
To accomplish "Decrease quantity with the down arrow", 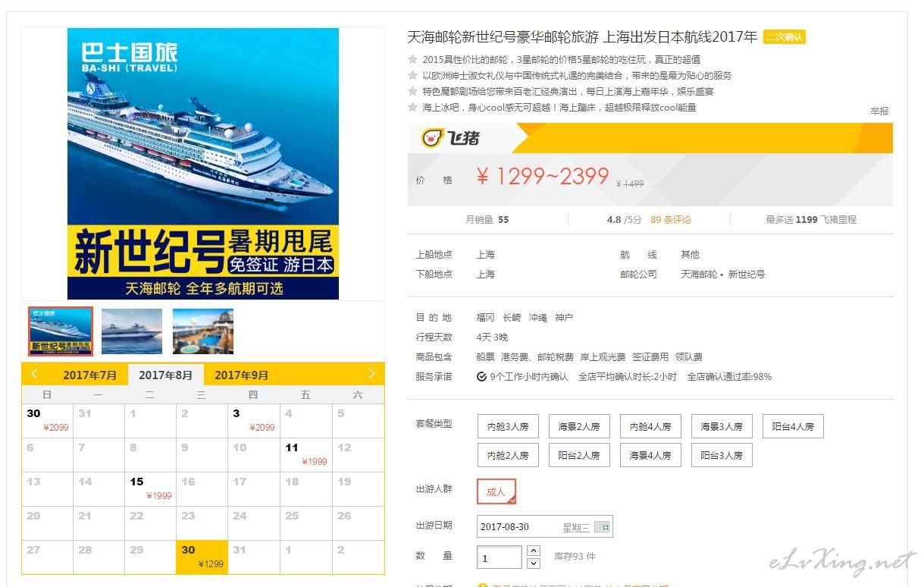I will [533, 563].
